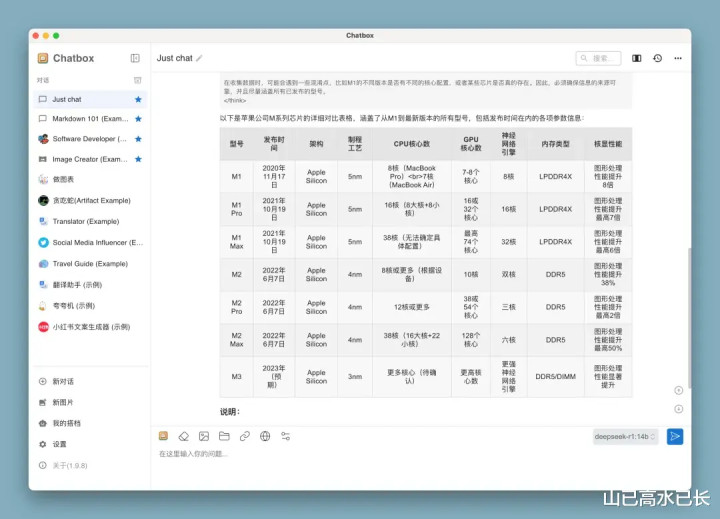Click the chat scrollbar on the right

pyautogui.click(x=689, y=317)
